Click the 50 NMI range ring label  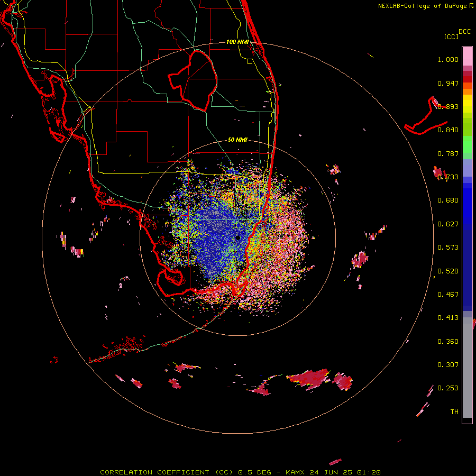point(237,140)
